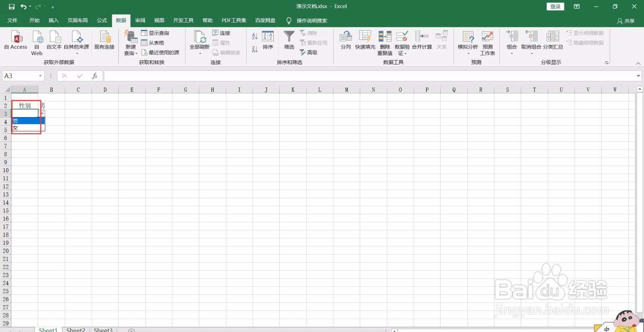Toggle the Filter (筛选) funnel
Viewport: 644px width, 332px height.
tap(289, 40)
